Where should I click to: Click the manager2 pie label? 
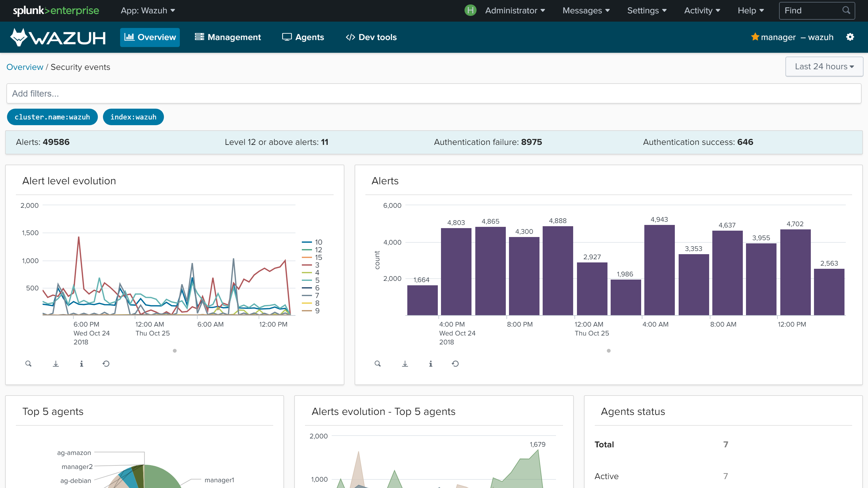[x=77, y=466]
